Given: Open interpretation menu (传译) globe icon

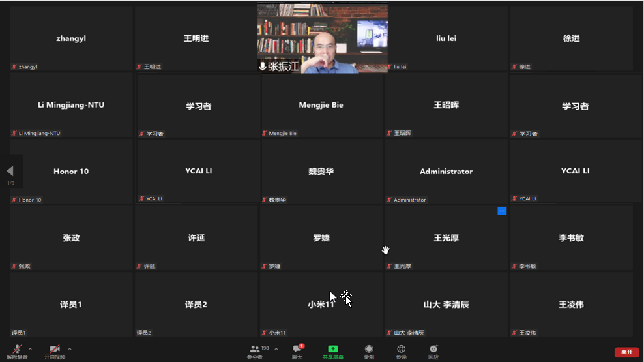Looking at the screenshot, I should pyautogui.click(x=401, y=351).
